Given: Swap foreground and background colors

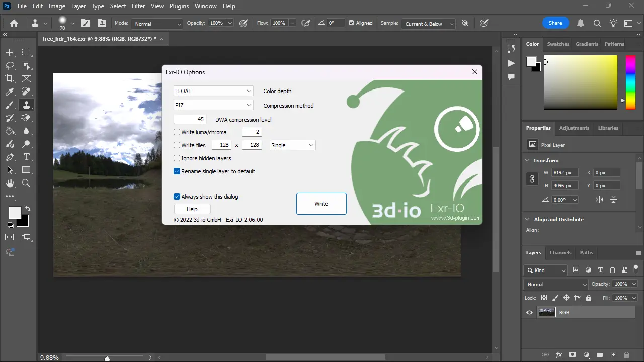Looking at the screenshot, I should (x=28, y=209).
